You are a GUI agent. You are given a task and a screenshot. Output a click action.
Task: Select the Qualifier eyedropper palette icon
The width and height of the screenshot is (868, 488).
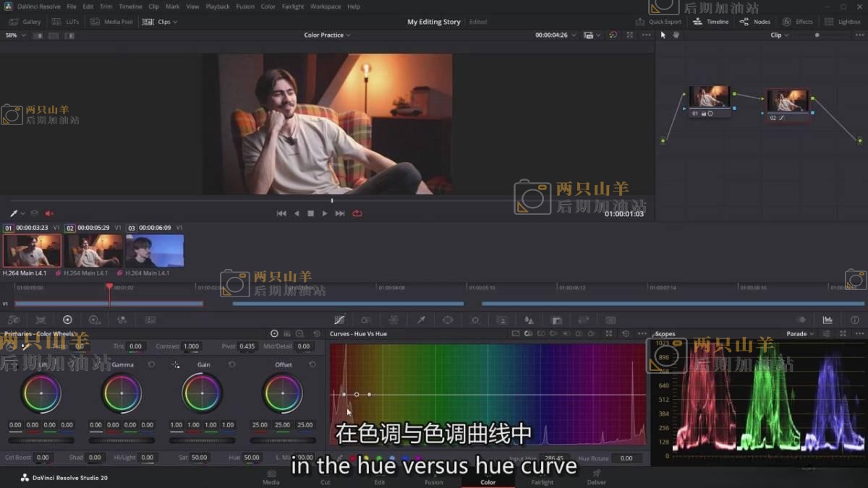coord(421,320)
